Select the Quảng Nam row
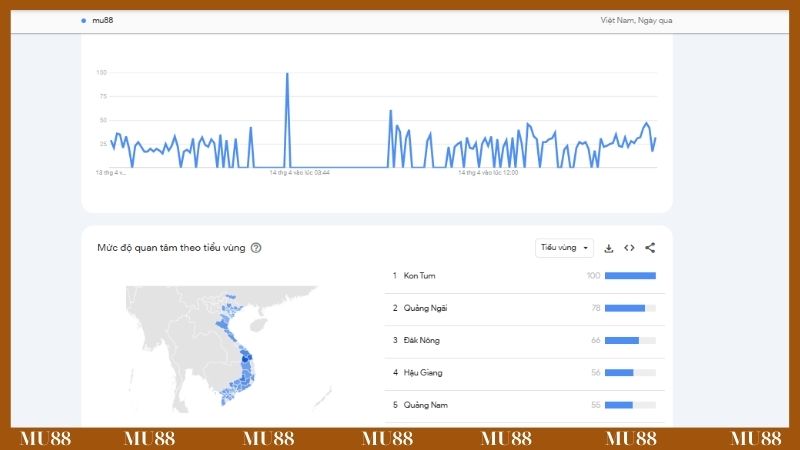 click(524, 405)
